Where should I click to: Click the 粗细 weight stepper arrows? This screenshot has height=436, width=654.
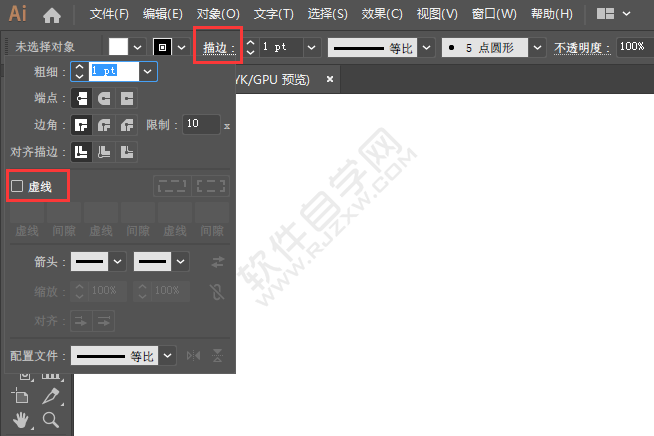(79, 71)
